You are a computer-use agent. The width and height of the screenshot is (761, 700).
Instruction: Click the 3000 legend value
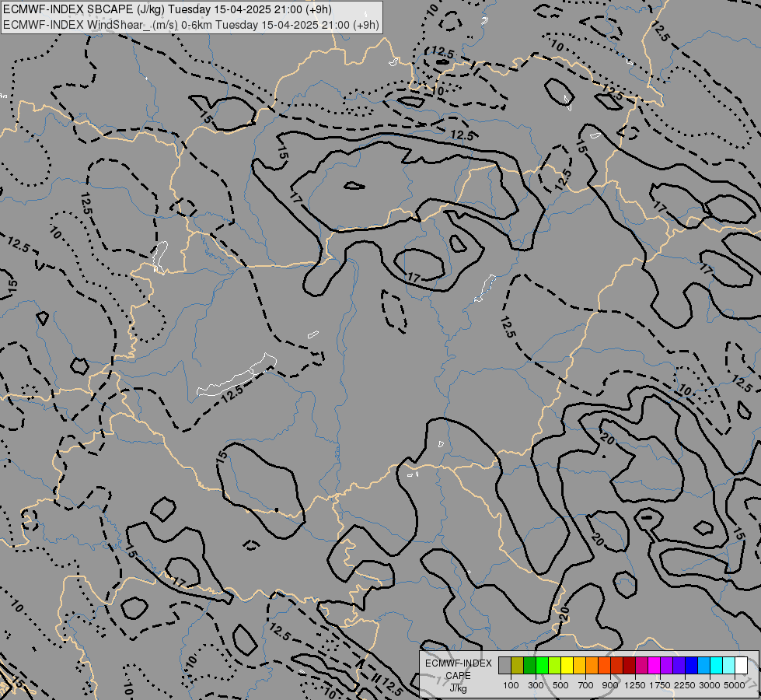point(710,685)
